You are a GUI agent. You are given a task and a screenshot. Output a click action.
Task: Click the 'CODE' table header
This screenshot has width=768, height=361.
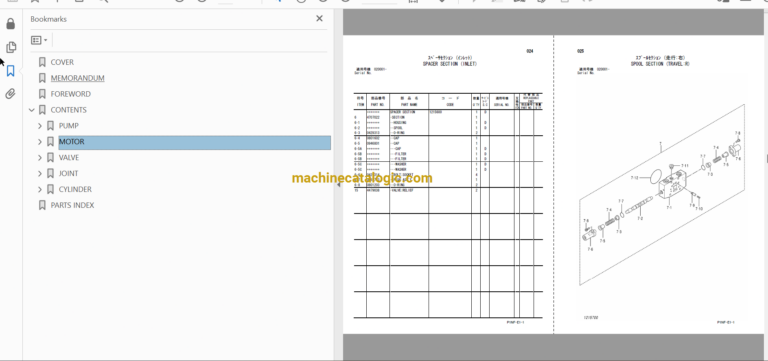[450, 105]
